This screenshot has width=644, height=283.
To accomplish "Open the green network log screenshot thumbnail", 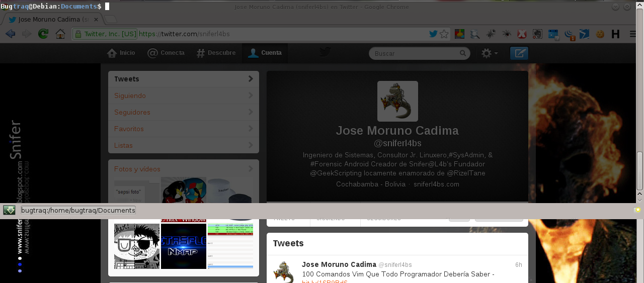I will [x=230, y=246].
